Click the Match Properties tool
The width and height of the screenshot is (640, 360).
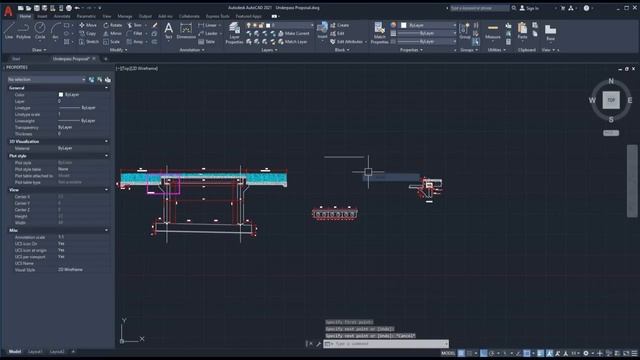379,33
